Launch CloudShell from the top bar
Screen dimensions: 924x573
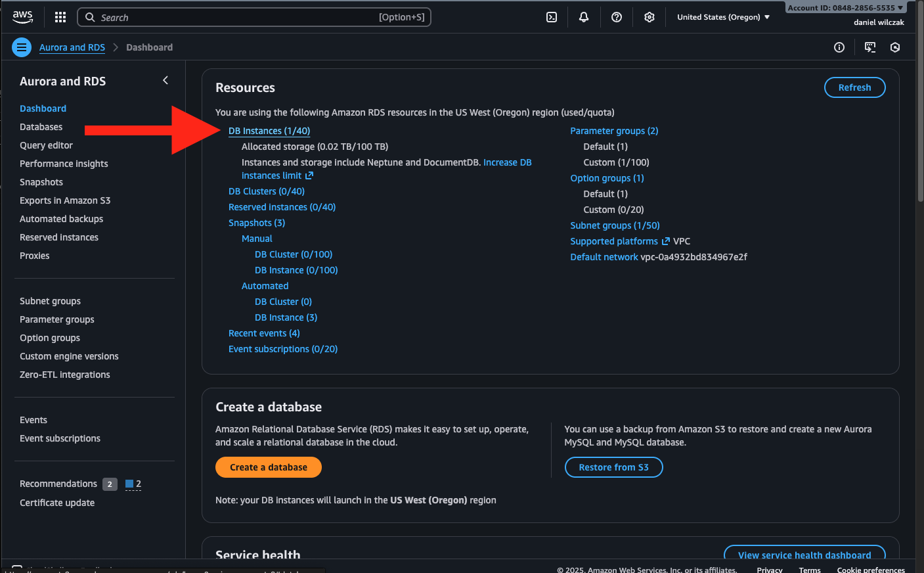552,17
